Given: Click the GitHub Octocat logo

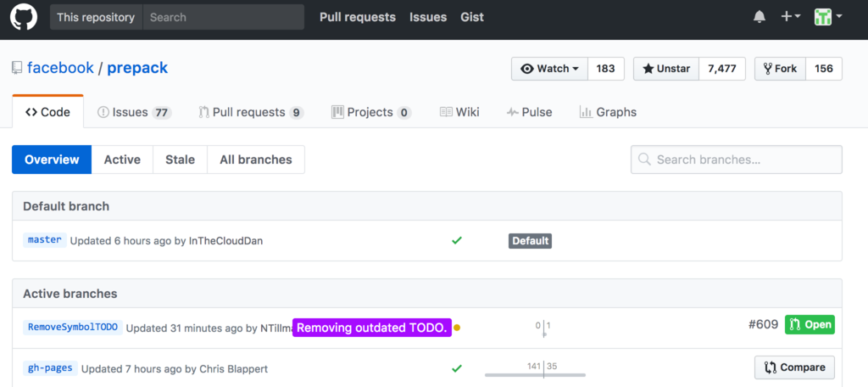Looking at the screenshot, I should pos(24,17).
